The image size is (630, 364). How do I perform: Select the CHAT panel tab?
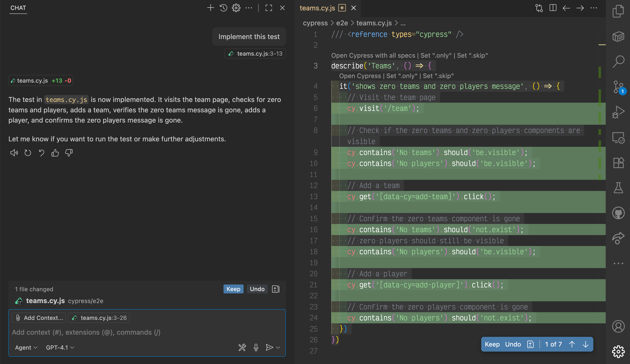point(18,8)
